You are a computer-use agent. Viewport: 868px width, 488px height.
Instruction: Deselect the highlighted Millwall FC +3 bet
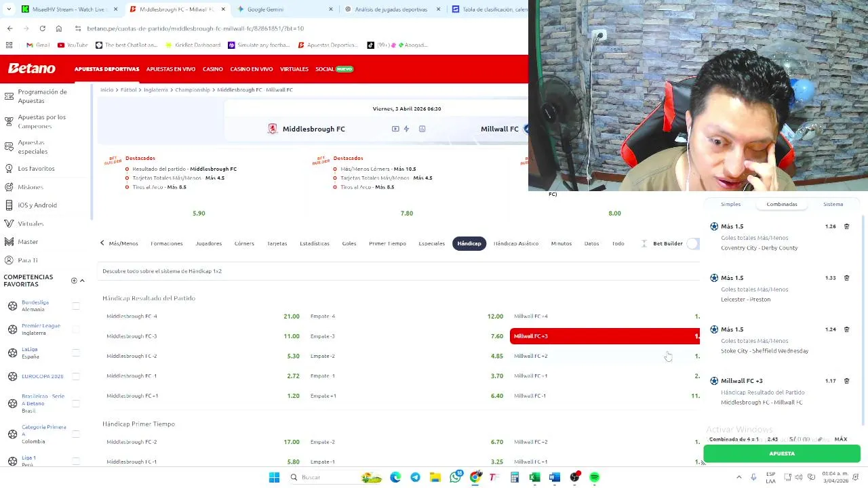point(605,336)
